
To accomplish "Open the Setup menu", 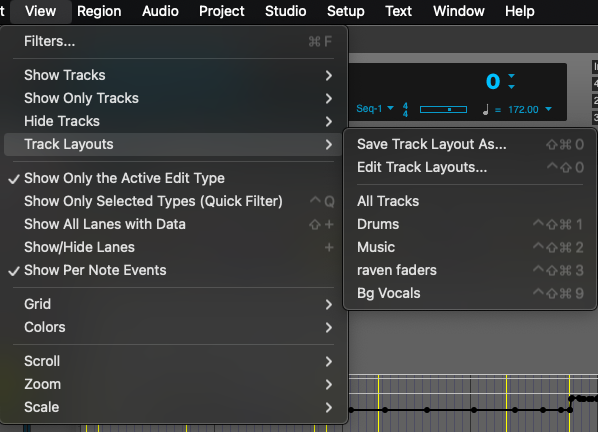I will (x=346, y=11).
